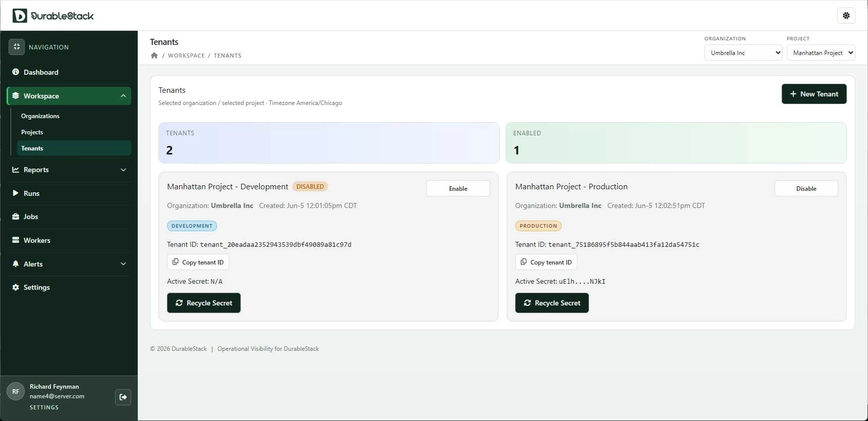Disable the Manhattan Project Production tenant
Screen dimensions: 868x421
pos(806,188)
